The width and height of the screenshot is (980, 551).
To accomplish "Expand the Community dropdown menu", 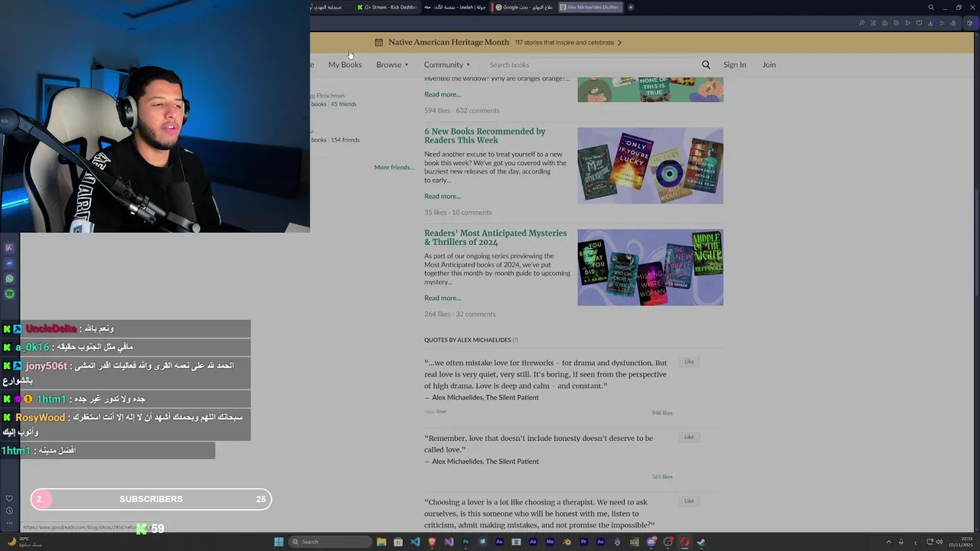I will (447, 65).
